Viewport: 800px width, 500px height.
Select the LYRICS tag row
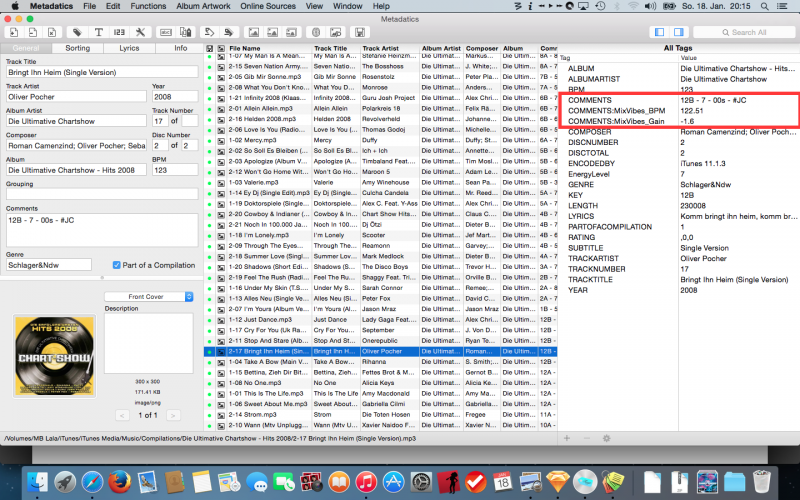click(x=679, y=216)
